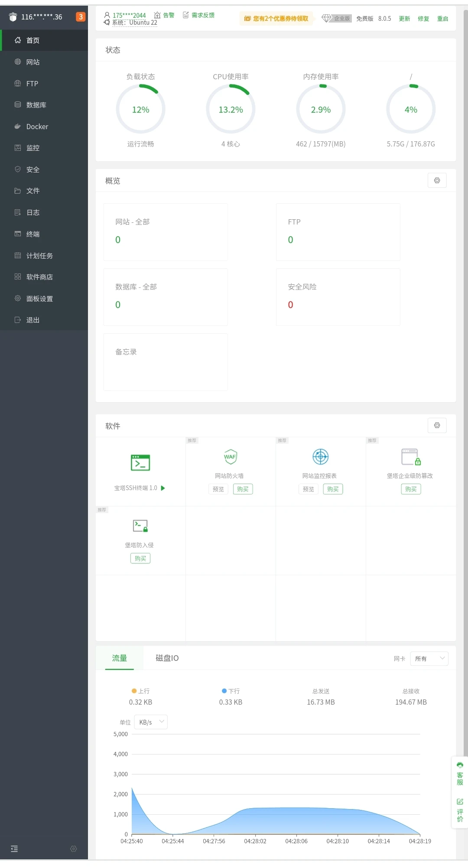The height and width of the screenshot is (868, 468).
Task: Click 购买 under 网站防火墙
Action: (x=243, y=489)
